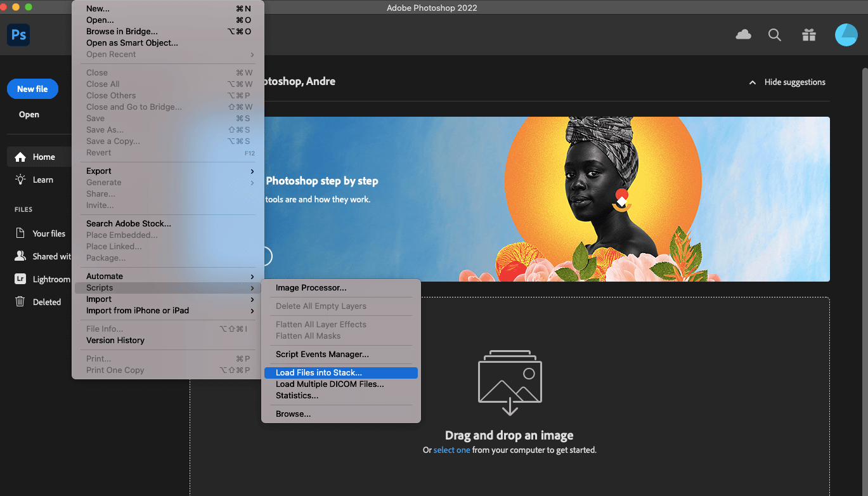The width and height of the screenshot is (868, 496).
Task: Launch the Image Processor script
Action: (311, 287)
